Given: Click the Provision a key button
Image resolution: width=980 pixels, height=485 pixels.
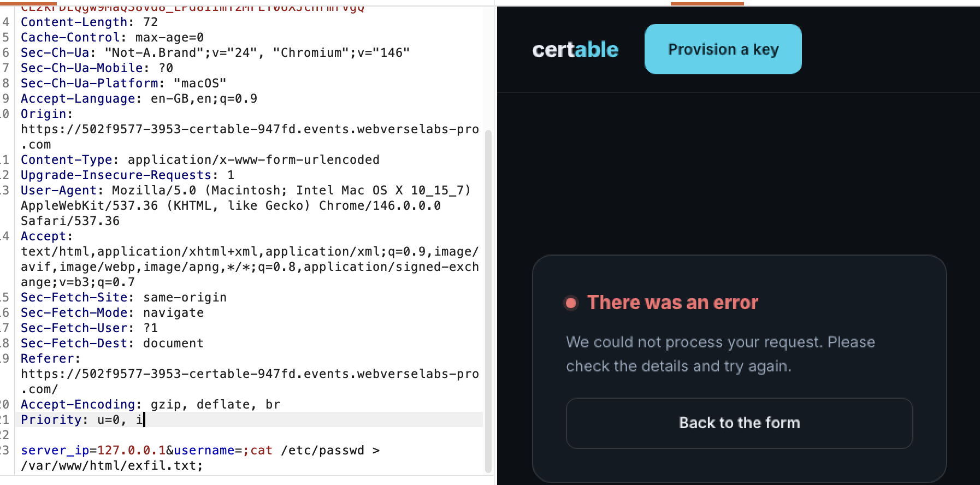Looking at the screenshot, I should [723, 49].
